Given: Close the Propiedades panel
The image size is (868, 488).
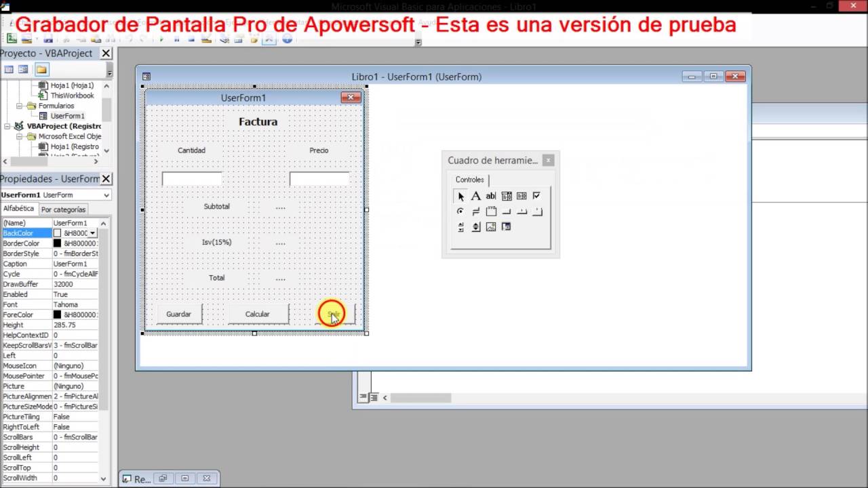Looking at the screenshot, I should [106, 179].
